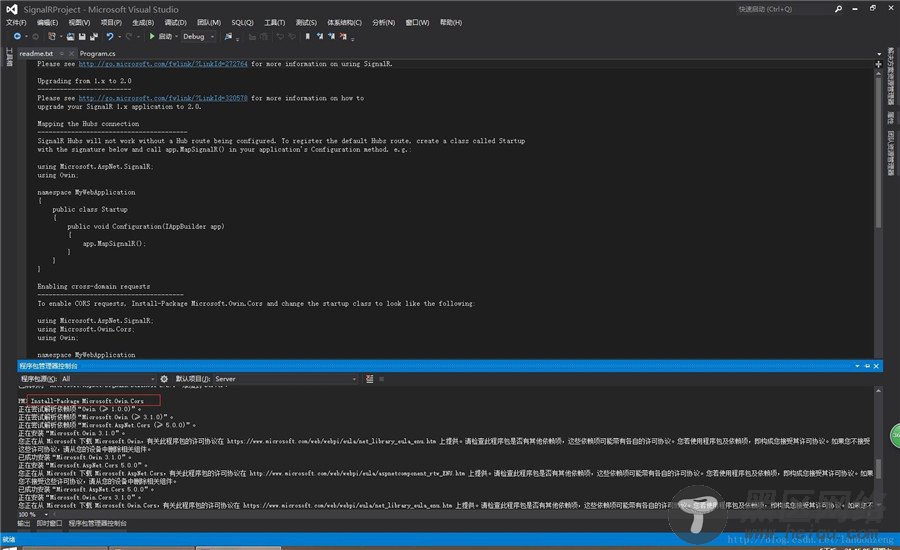The image size is (900, 550).
Task: Click the New Project toolbar icon
Action: click(x=52, y=36)
